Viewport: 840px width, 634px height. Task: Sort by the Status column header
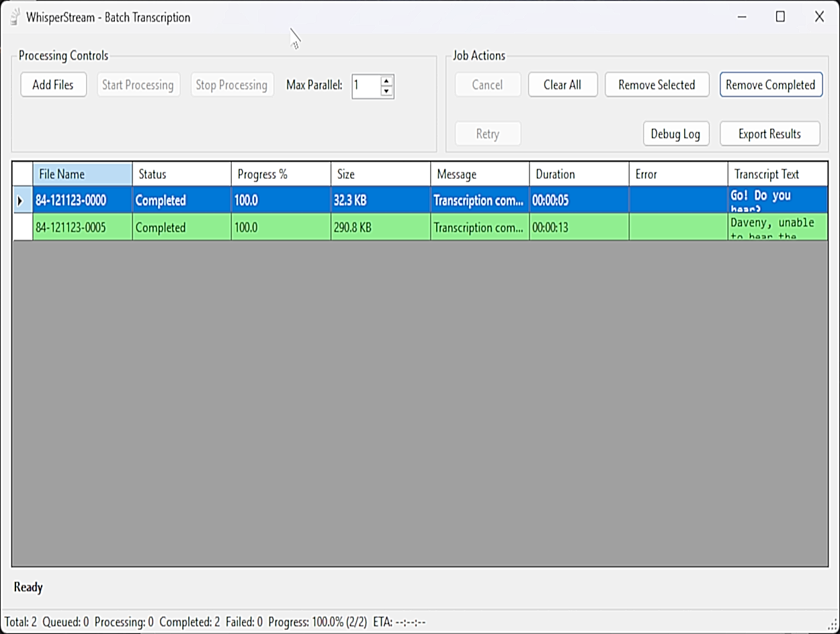(180, 173)
